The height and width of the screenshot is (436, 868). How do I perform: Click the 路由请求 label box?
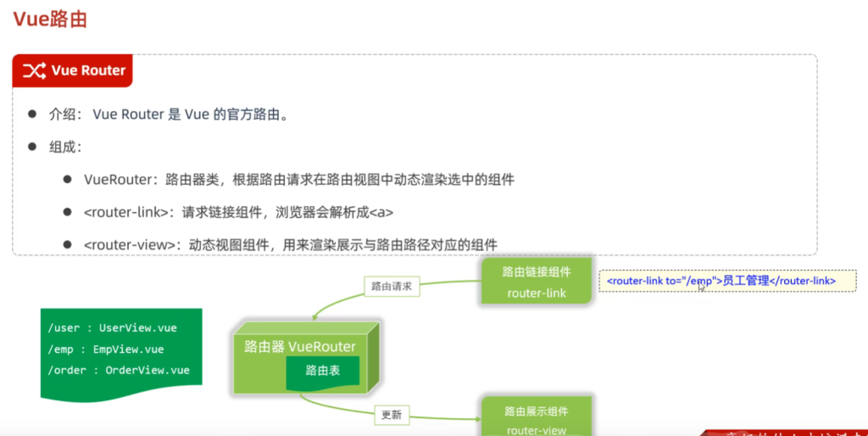click(392, 287)
